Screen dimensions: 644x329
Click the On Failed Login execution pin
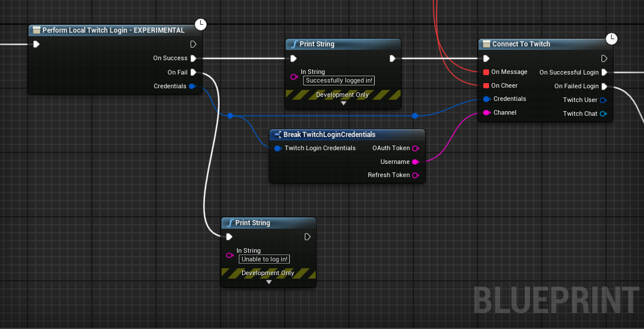[x=604, y=87]
